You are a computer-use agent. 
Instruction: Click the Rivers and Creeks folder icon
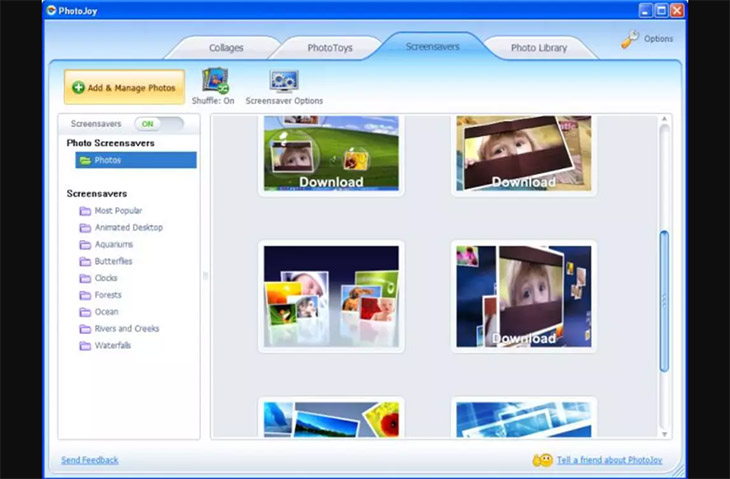85,329
